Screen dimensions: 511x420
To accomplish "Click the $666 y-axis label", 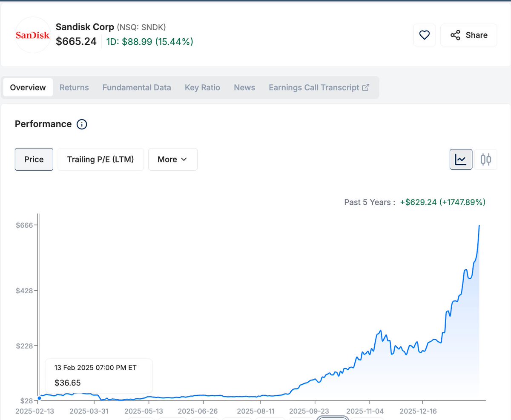I will coord(24,225).
